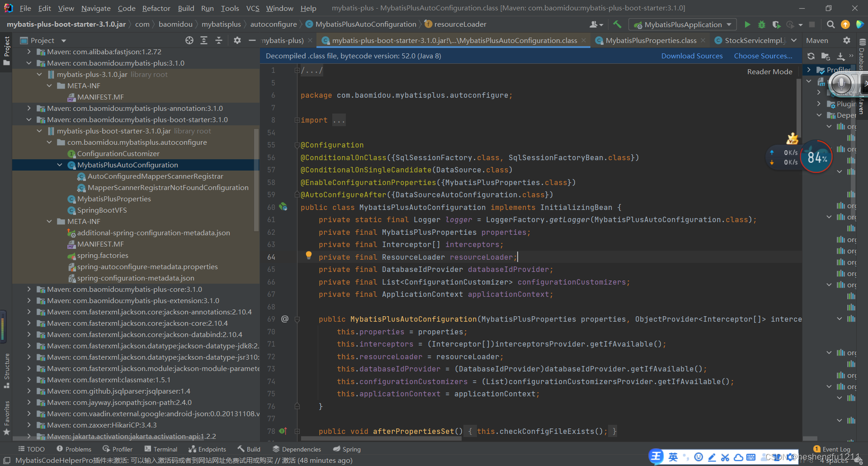Image resolution: width=868 pixels, height=466 pixels.
Task: Unfold the collapsed import statements
Action: 297,120
